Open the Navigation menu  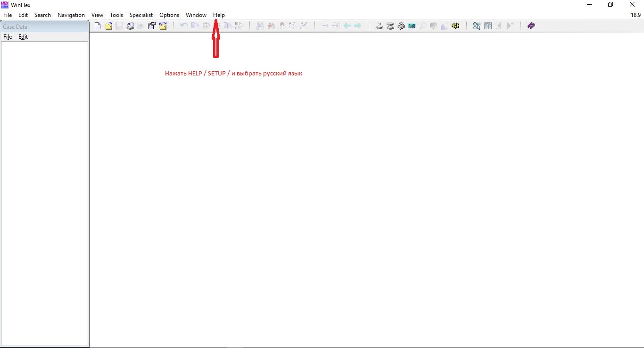click(71, 15)
